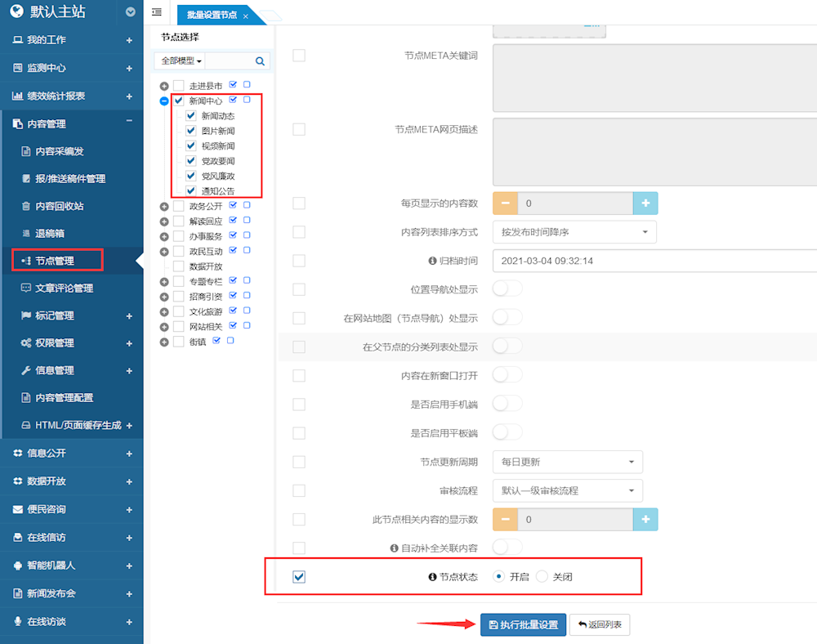
Task: Click plus stepper for 每页显示的内容数
Action: click(645, 203)
